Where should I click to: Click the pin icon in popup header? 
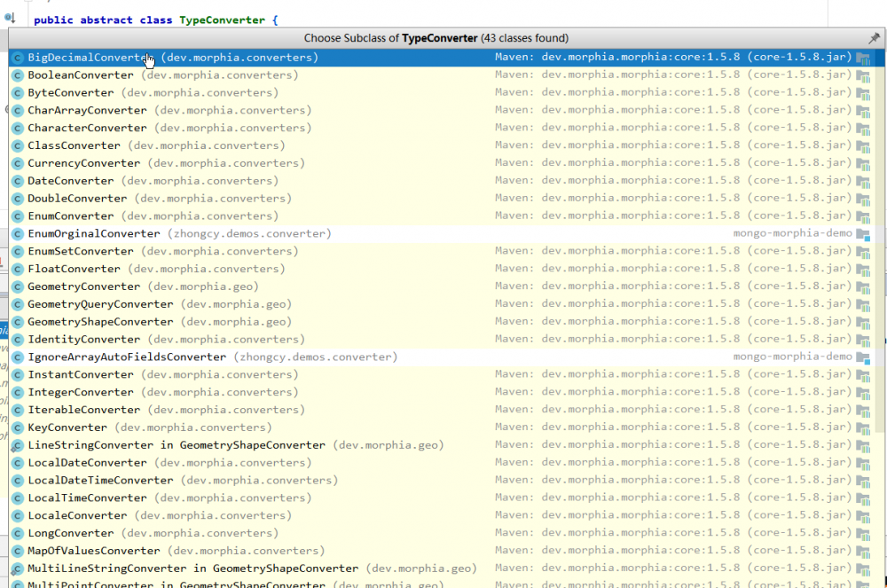[x=874, y=38]
